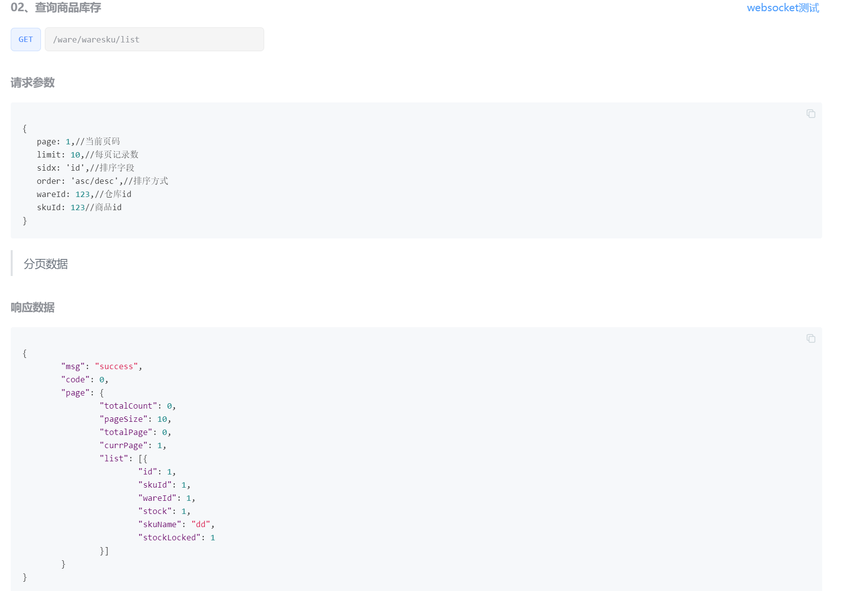Image resolution: width=868 pixels, height=591 pixels.
Task: Copy the request parameters code block
Action: click(x=811, y=114)
